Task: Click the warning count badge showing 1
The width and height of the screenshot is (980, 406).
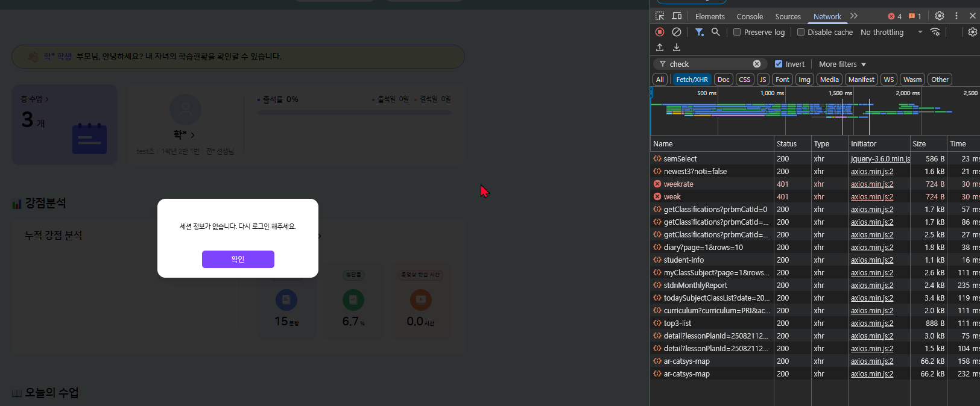Action: click(915, 16)
